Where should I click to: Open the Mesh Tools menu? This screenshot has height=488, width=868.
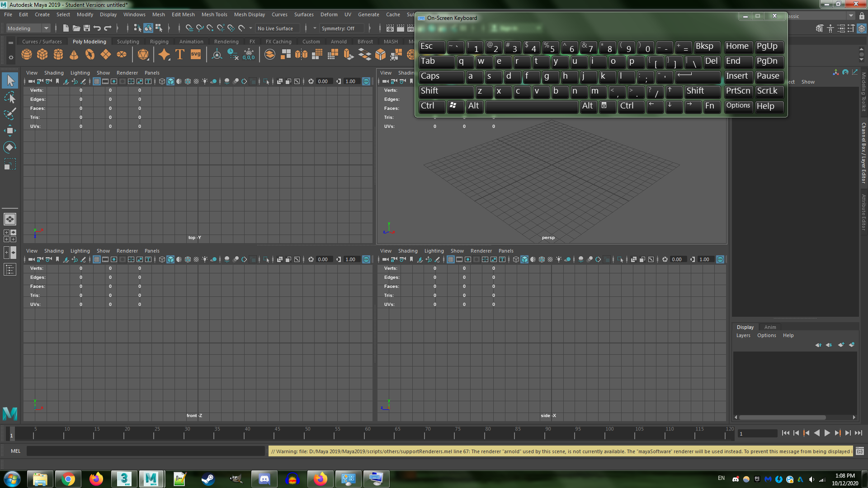click(214, 14)
